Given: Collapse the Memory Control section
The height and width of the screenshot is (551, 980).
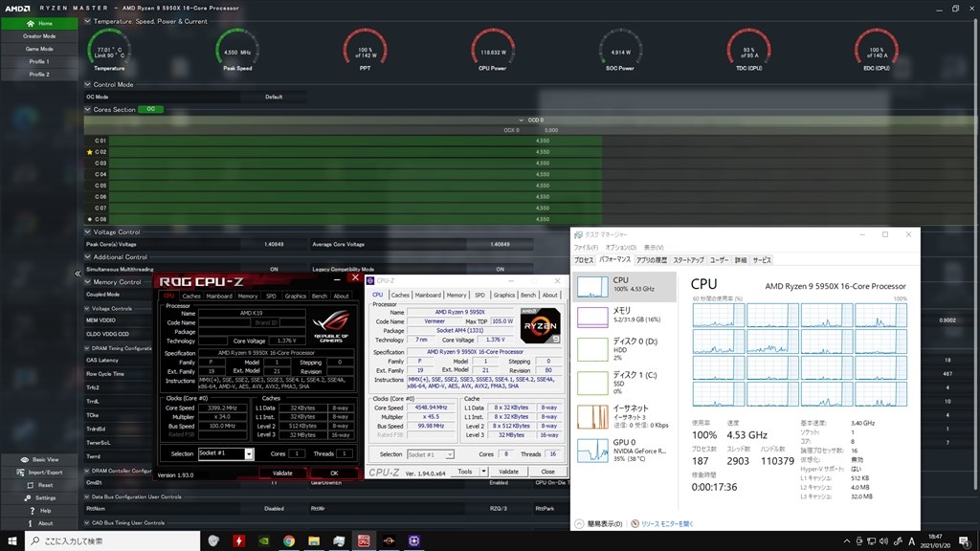Looking at the screenshot, I should [x=87, y=282].
